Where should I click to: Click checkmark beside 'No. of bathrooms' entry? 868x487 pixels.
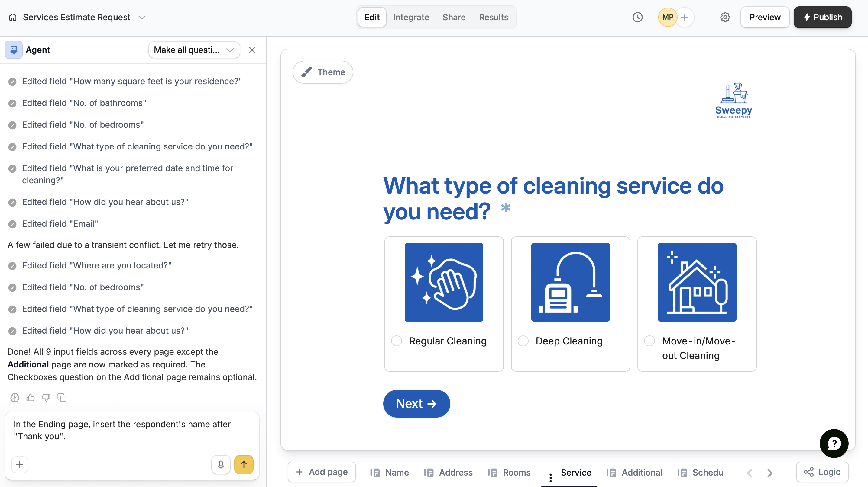[12, 104]
